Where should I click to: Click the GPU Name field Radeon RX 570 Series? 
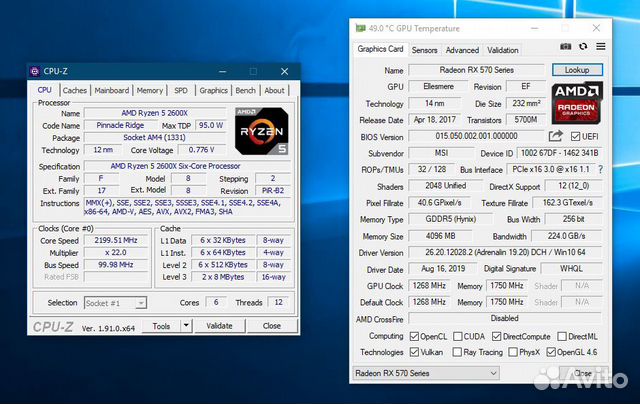click(476, 70)
